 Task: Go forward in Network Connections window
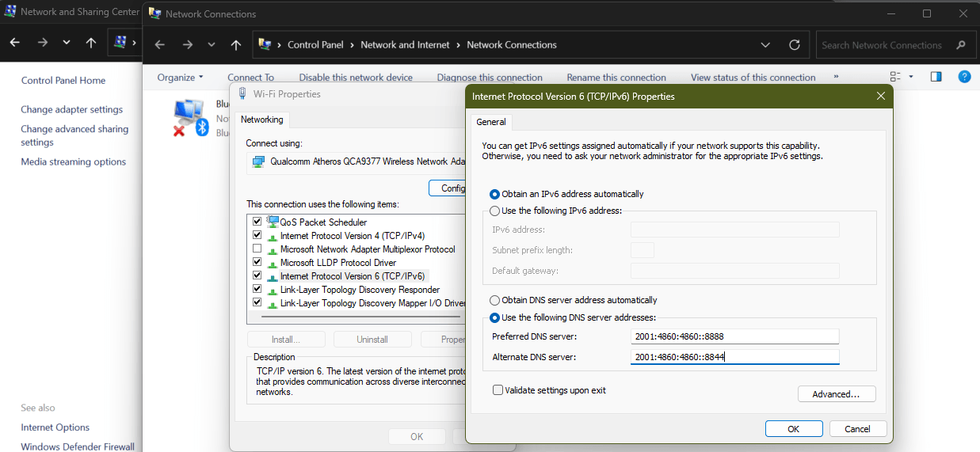pyautogui.click(x=188, y=45)
